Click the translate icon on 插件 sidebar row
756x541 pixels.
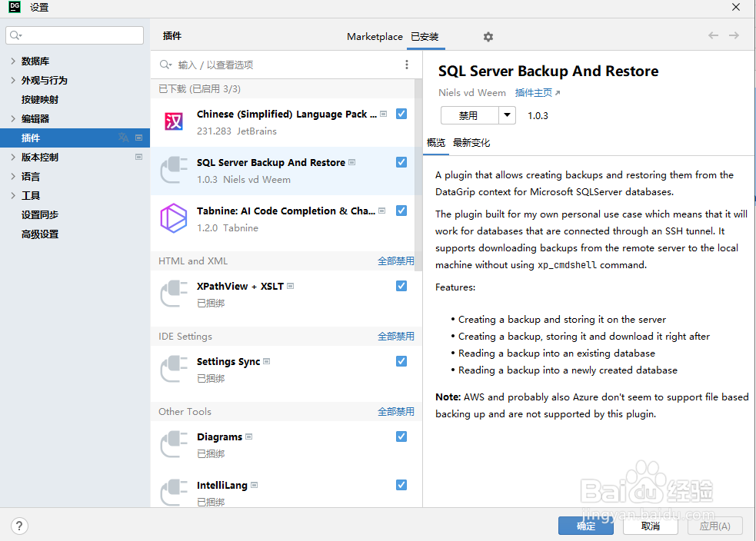(123, 138)
